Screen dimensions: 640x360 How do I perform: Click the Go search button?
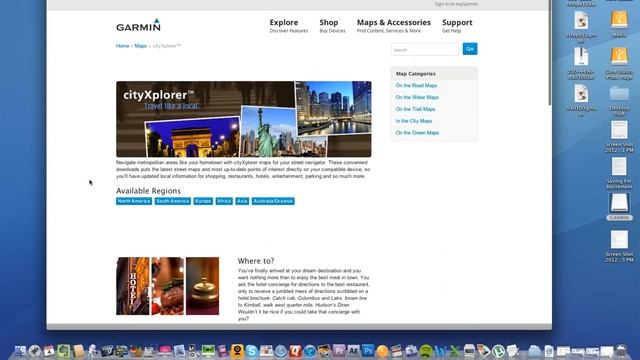click(x=470, y=49)
